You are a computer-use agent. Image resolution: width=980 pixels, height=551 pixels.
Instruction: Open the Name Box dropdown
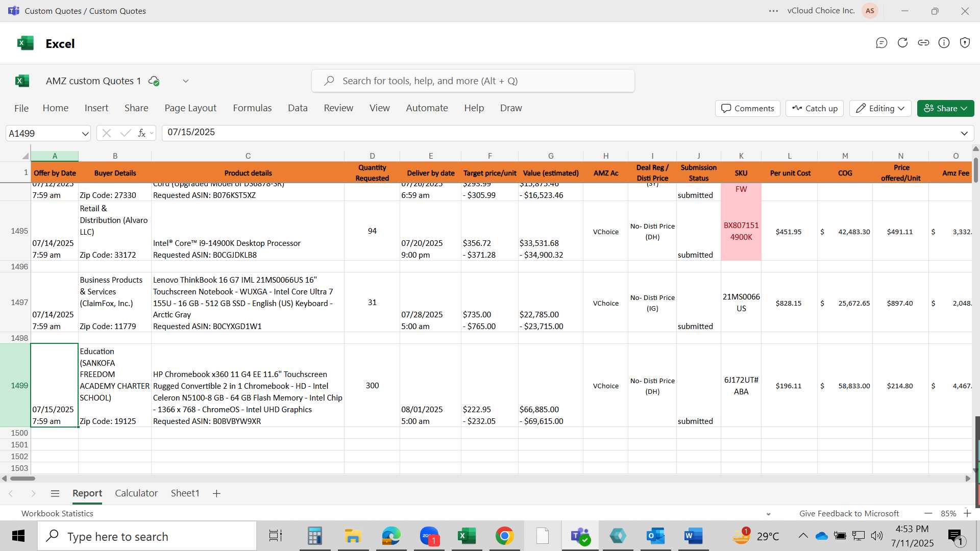click(85, 134)
